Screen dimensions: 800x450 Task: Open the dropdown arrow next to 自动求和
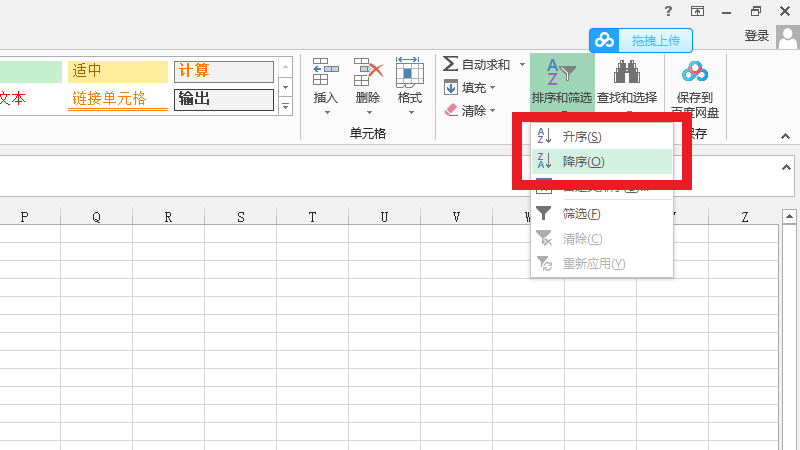tap(522, 65)
